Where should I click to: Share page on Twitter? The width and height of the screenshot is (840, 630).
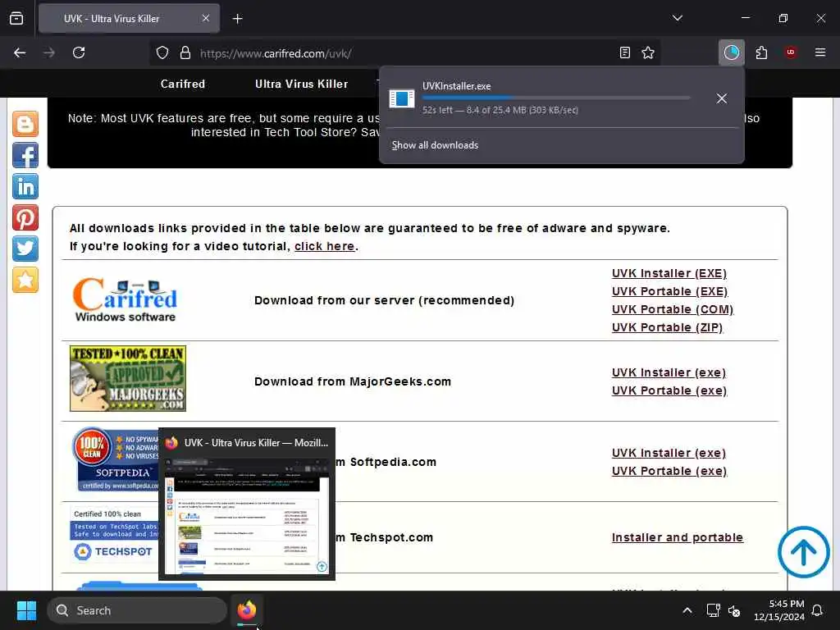pyautogui.click(x=25, y=249)
